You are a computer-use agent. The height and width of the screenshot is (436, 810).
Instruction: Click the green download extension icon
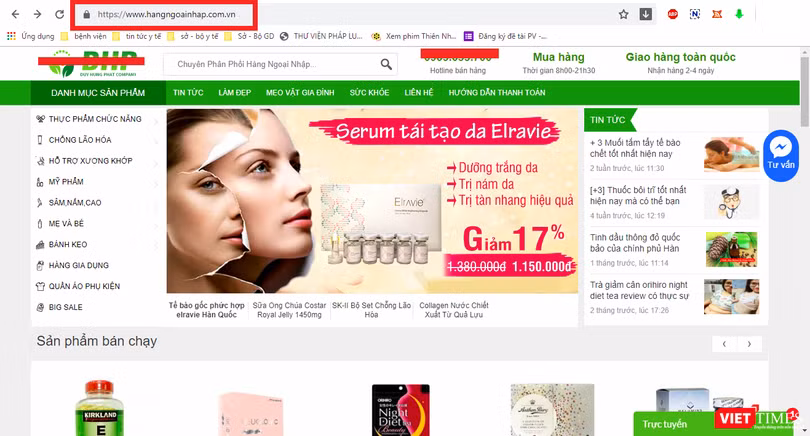click(x=739, y=14)
